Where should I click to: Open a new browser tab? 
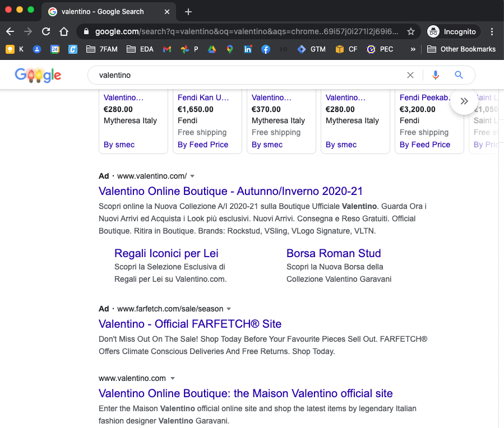click(188, 12)
